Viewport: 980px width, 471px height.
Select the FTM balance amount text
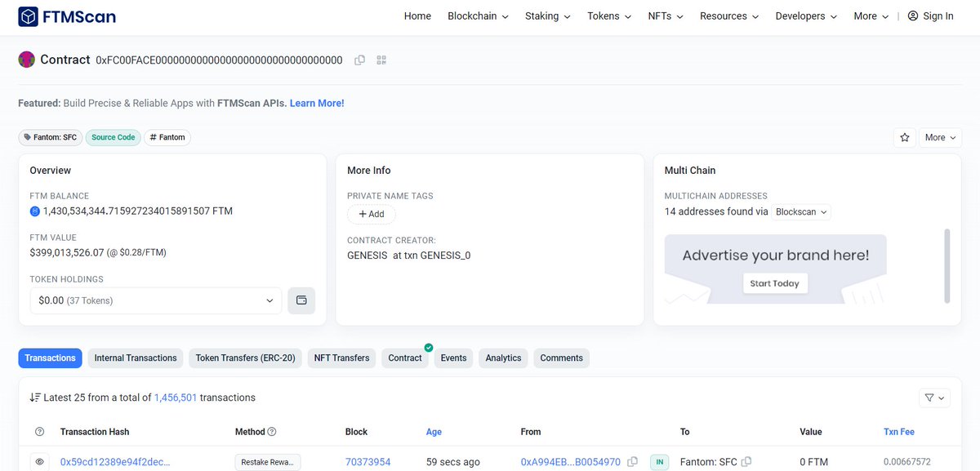[x=138, y=211]
